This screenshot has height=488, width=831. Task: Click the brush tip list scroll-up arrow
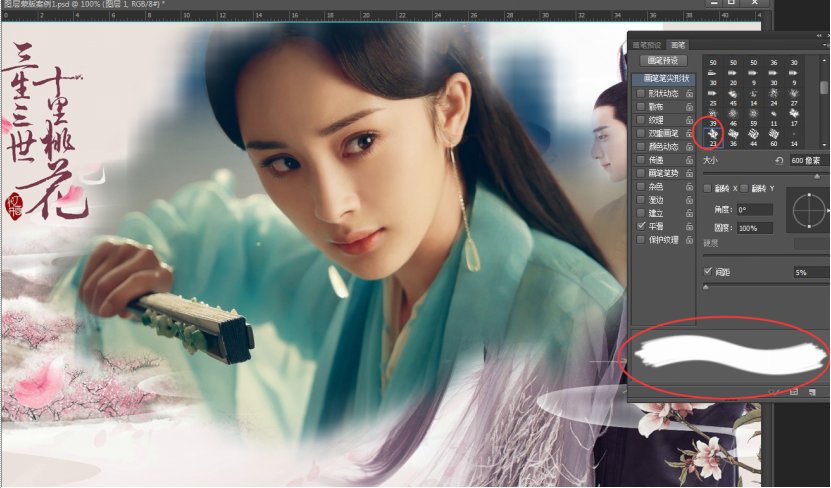(824, 60)
